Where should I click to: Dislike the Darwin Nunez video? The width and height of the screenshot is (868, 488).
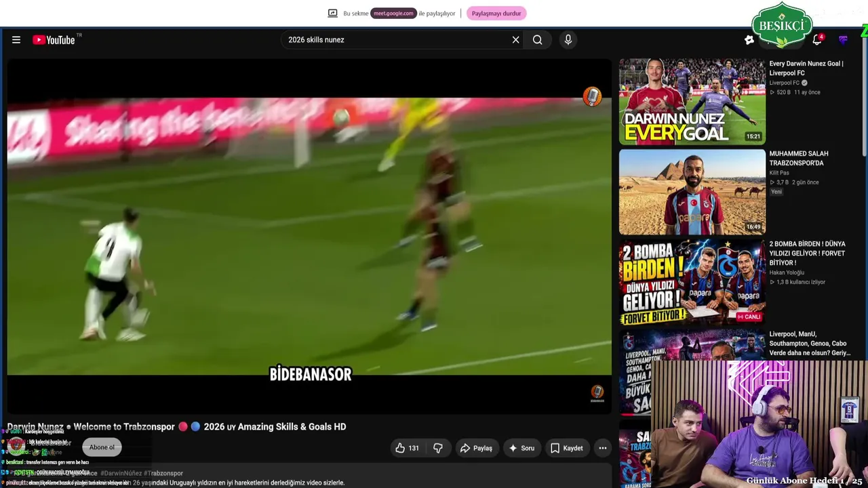point(438,448)
